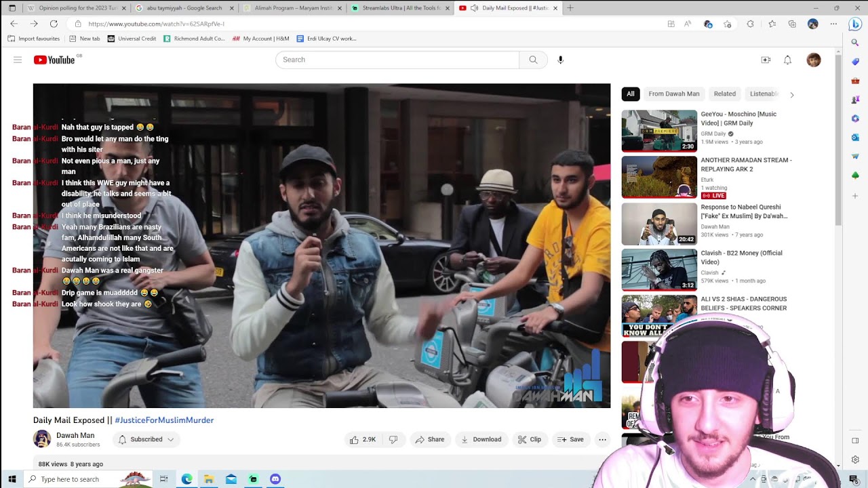868x488 pixels.
Task: Open more actions three-dot menu under video
Action: (x=602, y=439)
